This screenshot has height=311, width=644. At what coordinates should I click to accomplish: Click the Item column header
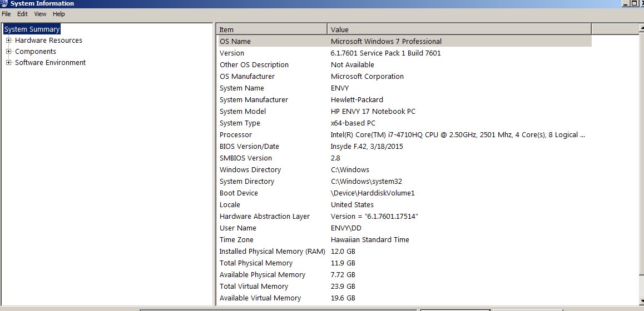click(x=272, y=29)
